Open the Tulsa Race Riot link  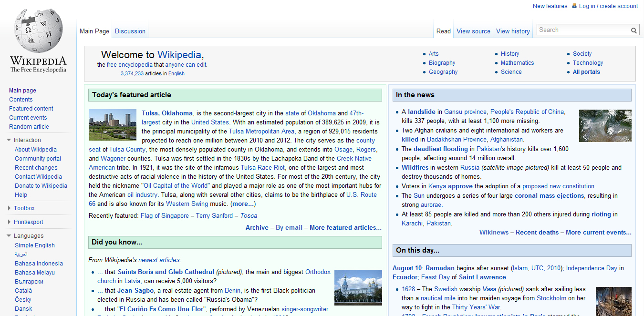coord(263,168)
